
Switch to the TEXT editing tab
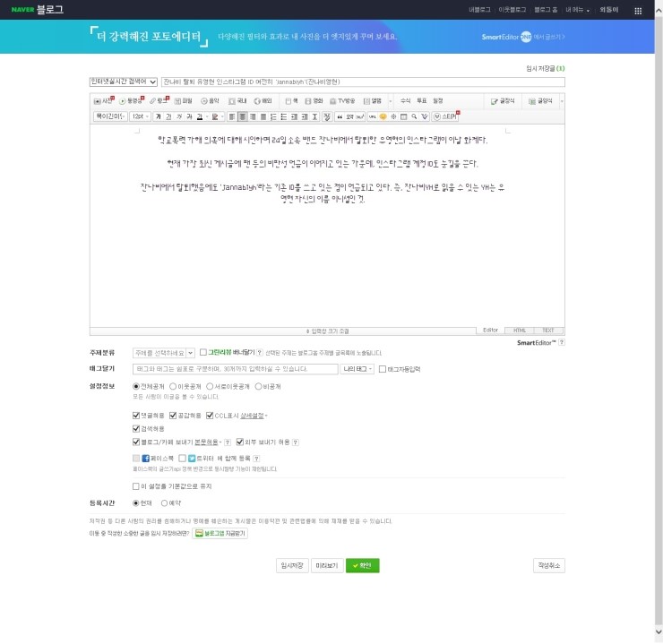[x=548, y=331]
